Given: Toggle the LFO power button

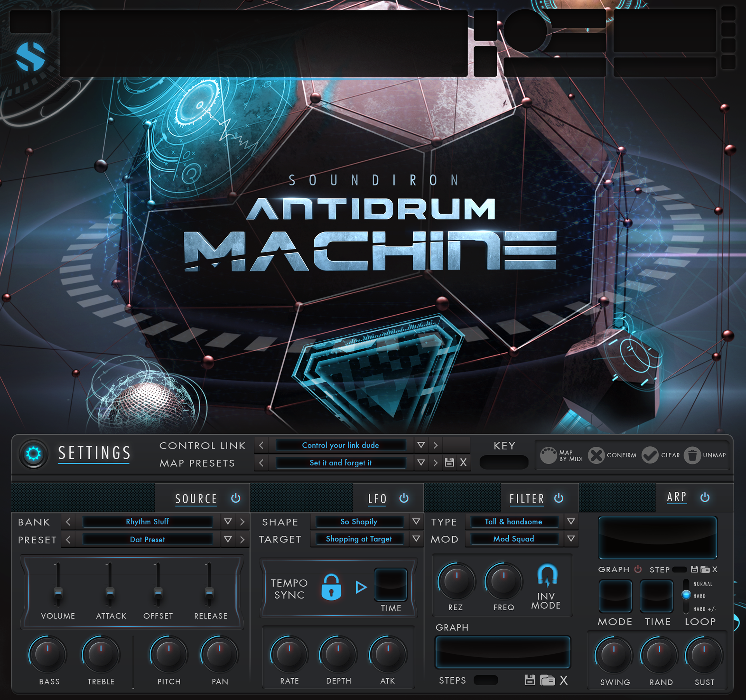Looking at the screenshot, I should click(404, 498).
